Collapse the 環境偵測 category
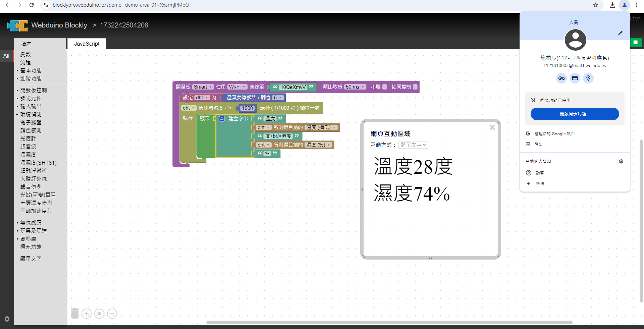This screenshot has width=644, height=329. [31, 114]
